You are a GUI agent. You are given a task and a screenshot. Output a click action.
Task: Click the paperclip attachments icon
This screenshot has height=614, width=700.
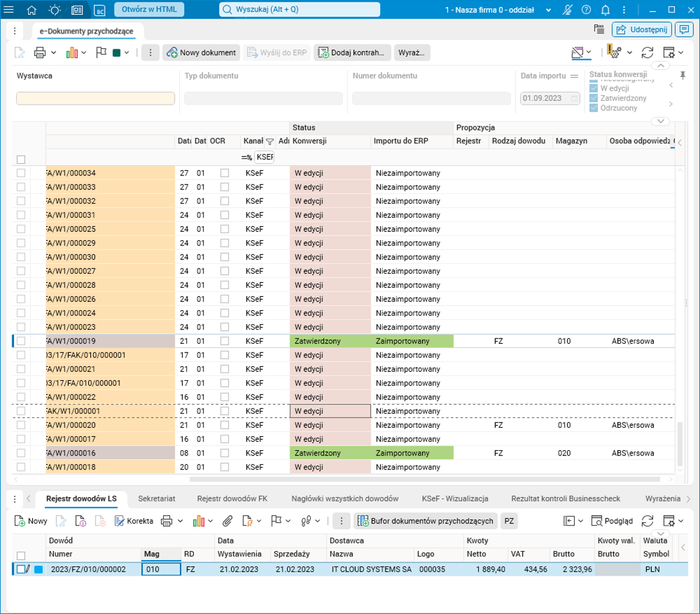[x=227, y=520]
